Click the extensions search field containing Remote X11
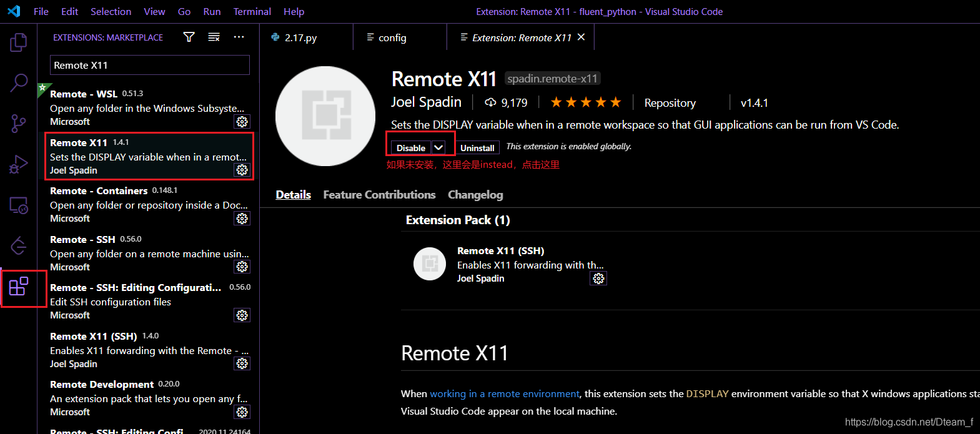Screen dimensions: 980x434 150,65
